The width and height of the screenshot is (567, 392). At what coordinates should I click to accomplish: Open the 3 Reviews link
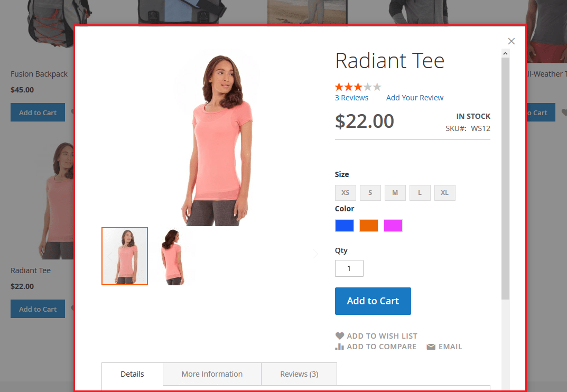click(x=351, y=98)
